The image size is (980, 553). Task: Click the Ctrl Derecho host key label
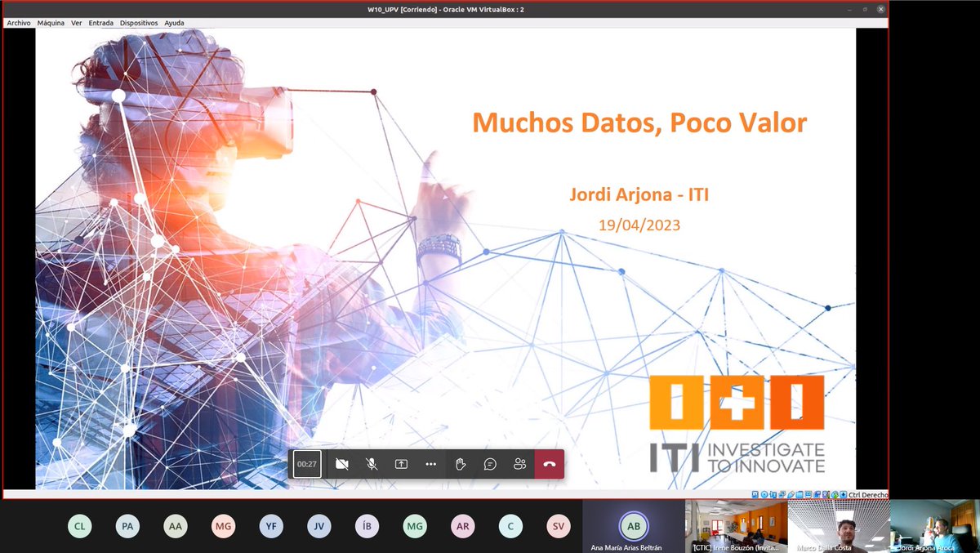(x=868, y=494)
